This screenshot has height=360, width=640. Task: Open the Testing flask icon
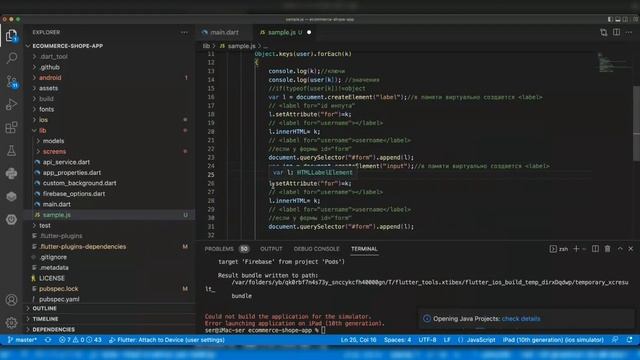pos(11,151)
